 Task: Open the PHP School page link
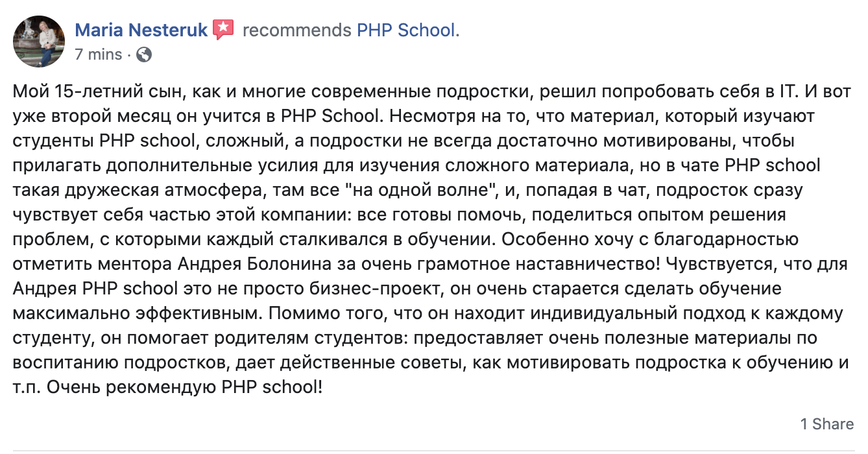406,30
